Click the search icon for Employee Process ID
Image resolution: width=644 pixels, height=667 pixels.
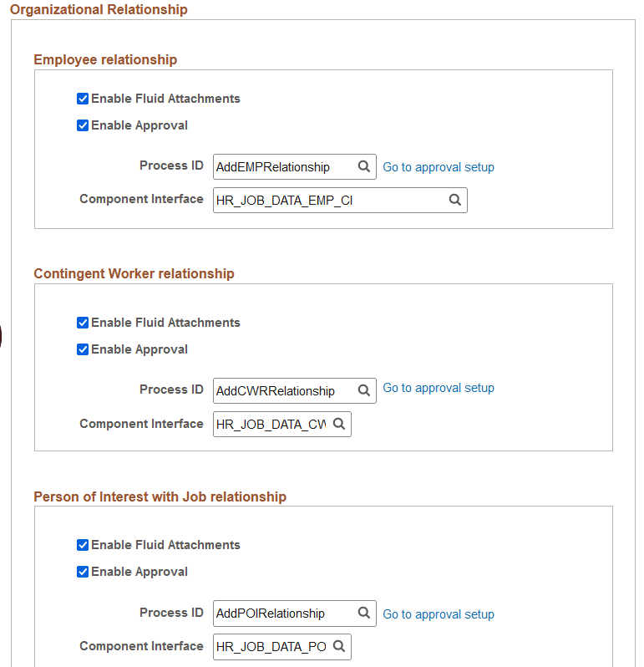point(364,166)
